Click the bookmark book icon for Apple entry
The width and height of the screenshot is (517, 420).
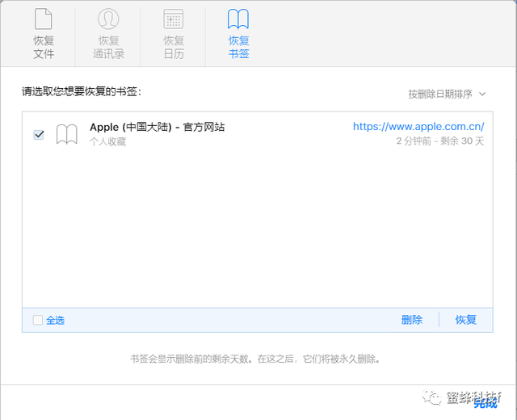[67, 134]
